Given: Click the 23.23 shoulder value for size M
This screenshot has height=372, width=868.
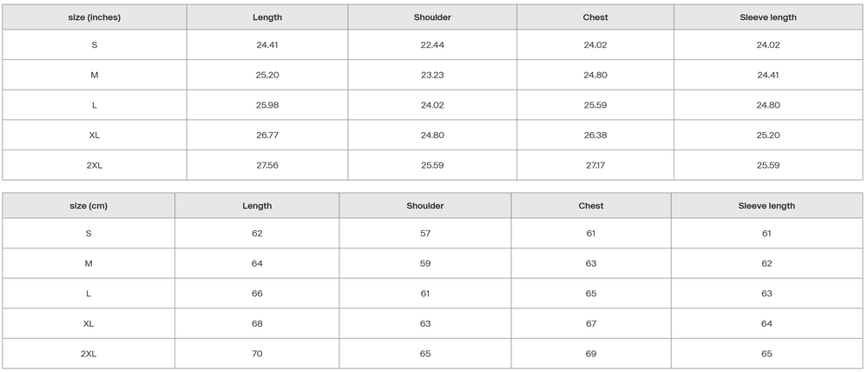Looking at the screenshot, I should (x=432, y=75).
